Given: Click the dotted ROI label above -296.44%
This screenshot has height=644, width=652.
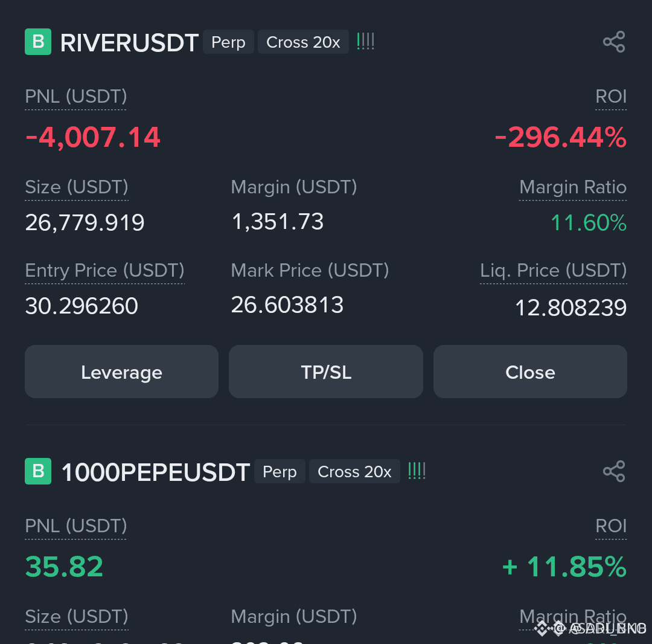Looking at the screenshot, I should click(611, 97).
